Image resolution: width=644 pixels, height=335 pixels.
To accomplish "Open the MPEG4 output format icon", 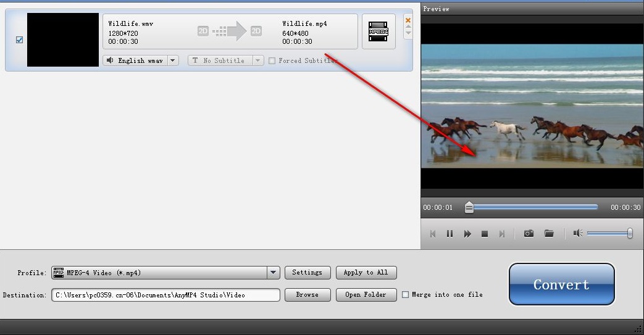I will pos(378,31).
